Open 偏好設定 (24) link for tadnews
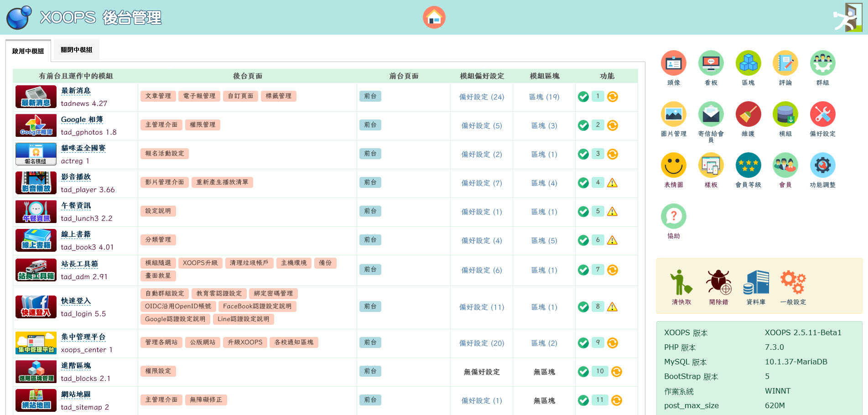The height and width of the screenshot is (415, 868). pyautogui.click(x=481, y=97)
